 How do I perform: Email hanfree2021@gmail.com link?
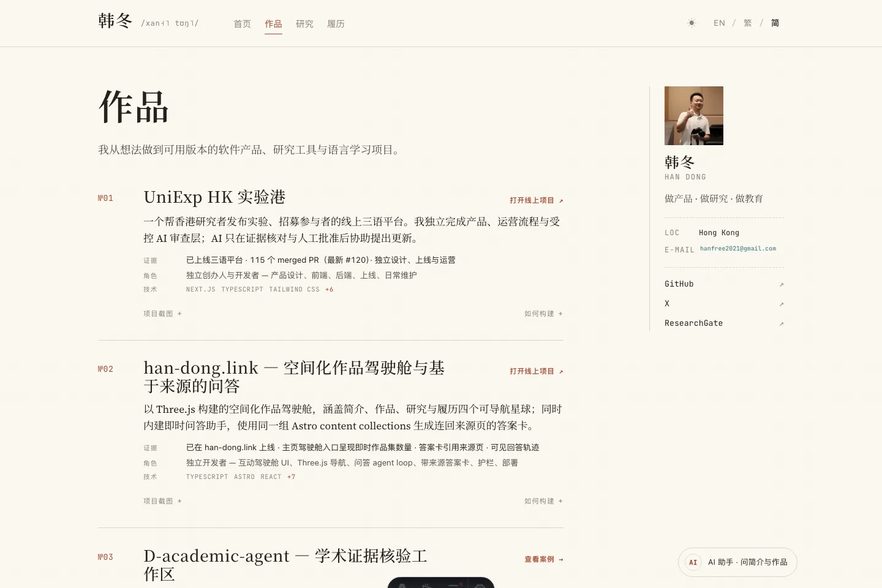click(x=738, y=249)
